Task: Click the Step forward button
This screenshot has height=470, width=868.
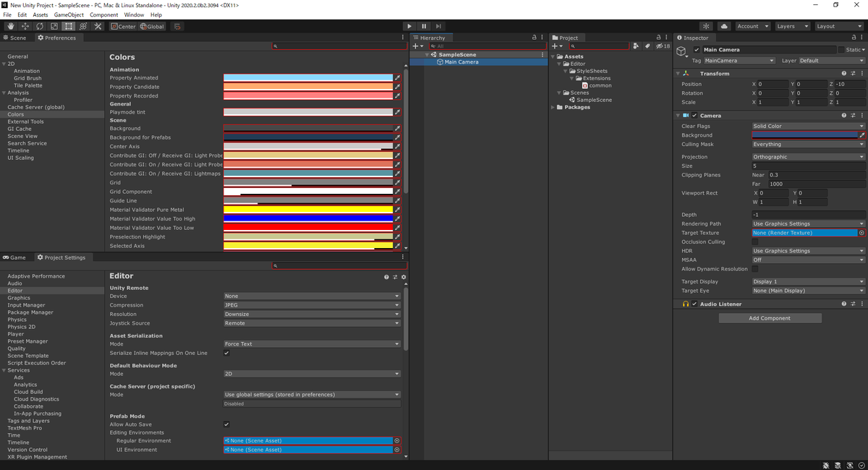Action: coord(438,26)
